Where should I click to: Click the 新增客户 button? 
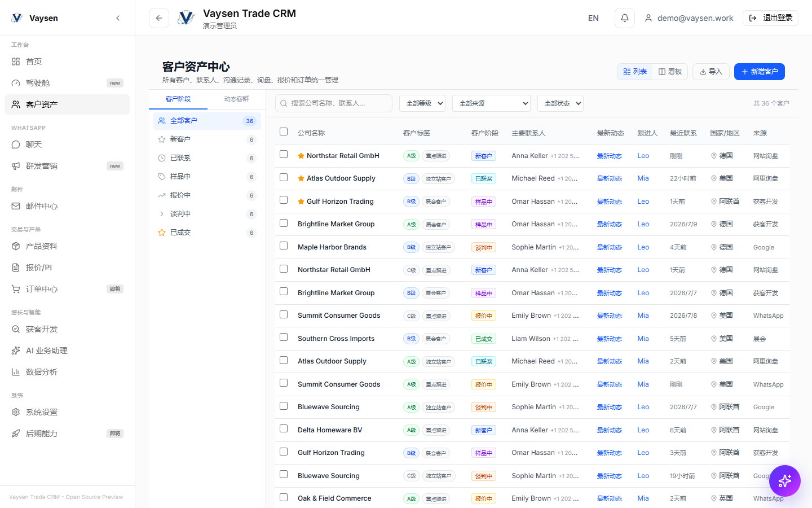pos(759,72)
